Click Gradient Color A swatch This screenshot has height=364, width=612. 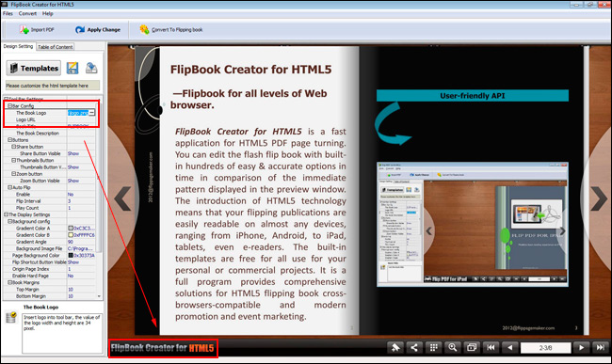(71, 229)
